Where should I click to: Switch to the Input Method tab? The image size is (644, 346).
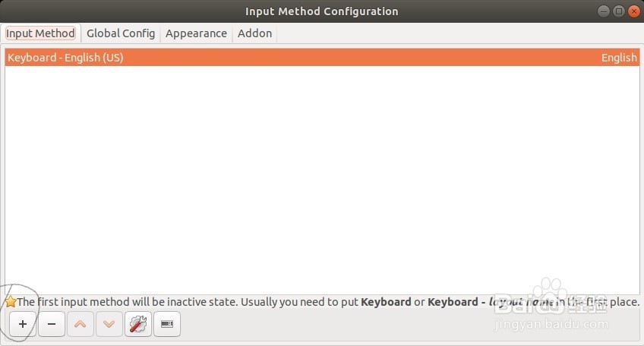41,33
